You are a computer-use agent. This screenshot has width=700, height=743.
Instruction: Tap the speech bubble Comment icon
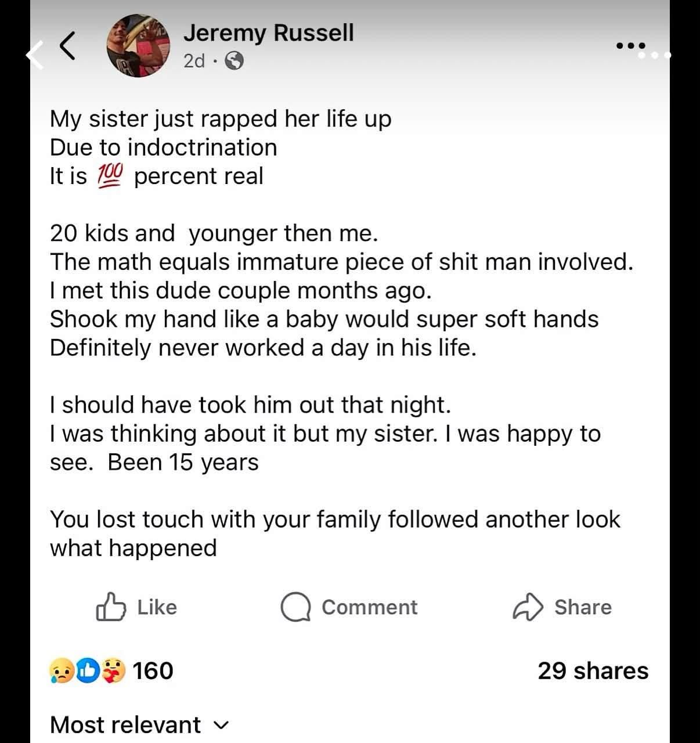coord(296,607)
